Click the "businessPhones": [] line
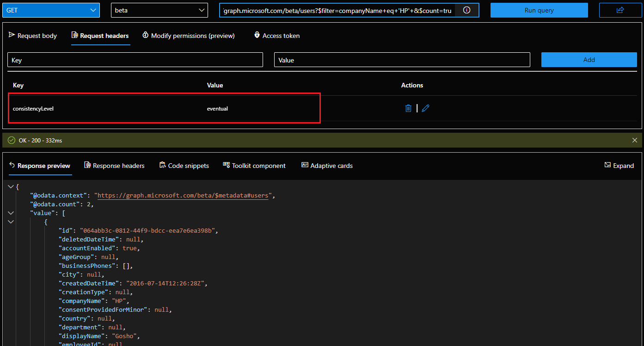Image resolution: width=644 pixels, height=346 pixels. pyautogui.click(x=96, y=266)
